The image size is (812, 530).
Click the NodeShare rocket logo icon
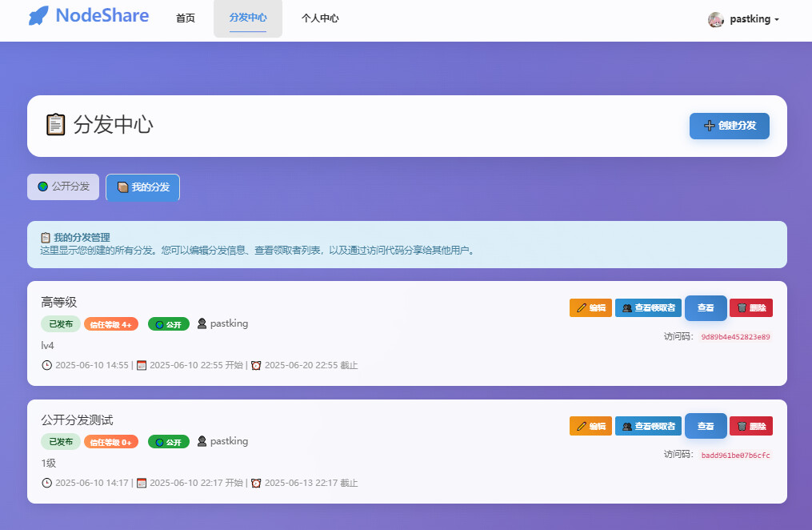click(38, 15)
